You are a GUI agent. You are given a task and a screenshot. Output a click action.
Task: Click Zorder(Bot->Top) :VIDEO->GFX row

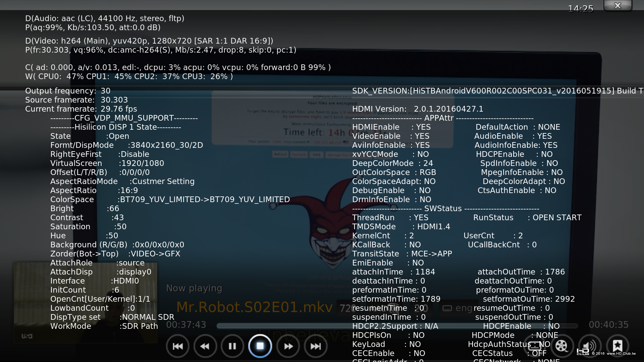pyautogui.click(x=115, y=254)
